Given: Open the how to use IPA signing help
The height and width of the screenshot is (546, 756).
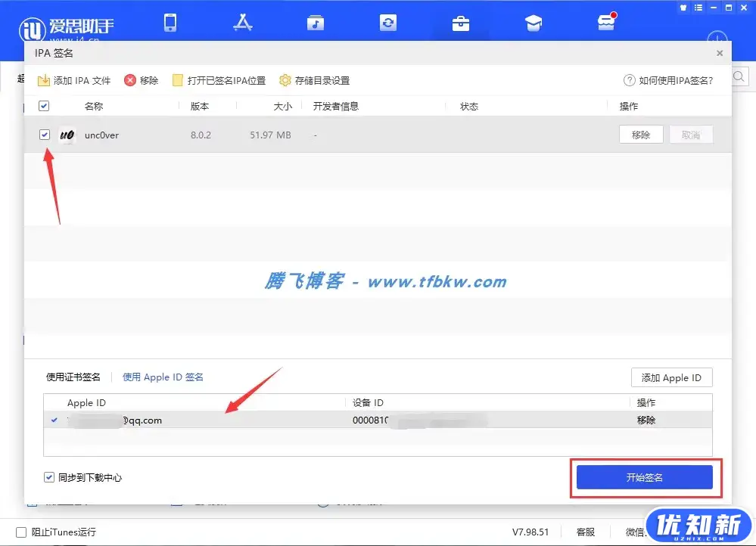Looking at the screenshot, I should 668,80.
